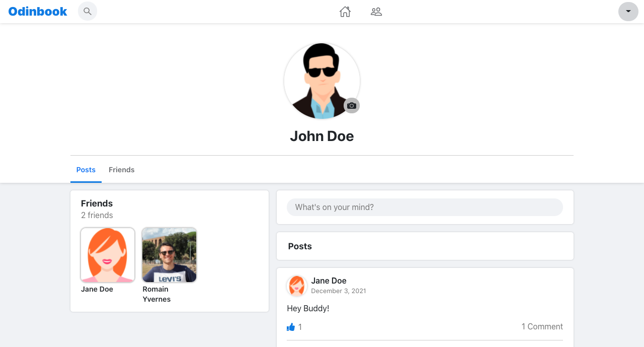Image resolution: width=644 pixels, height=347 pixels.
Task: Click Jane Doe's avatar beside her post
Action: tap(297, 286)
